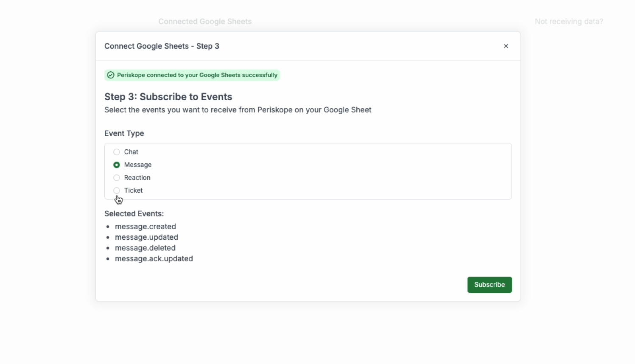Click the green success checkmark icon
Image resolution: width=635 pixels, height=364 pixels.
point(111,75)
